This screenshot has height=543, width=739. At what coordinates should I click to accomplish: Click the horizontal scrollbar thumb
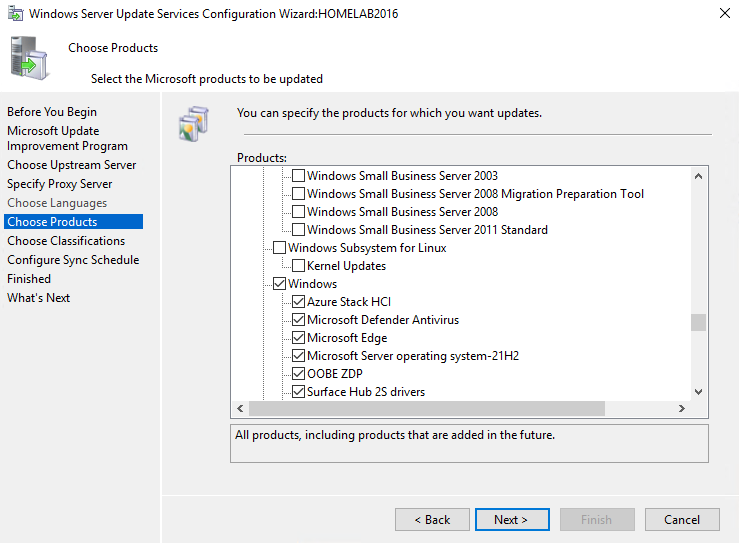tap(427, 408)
